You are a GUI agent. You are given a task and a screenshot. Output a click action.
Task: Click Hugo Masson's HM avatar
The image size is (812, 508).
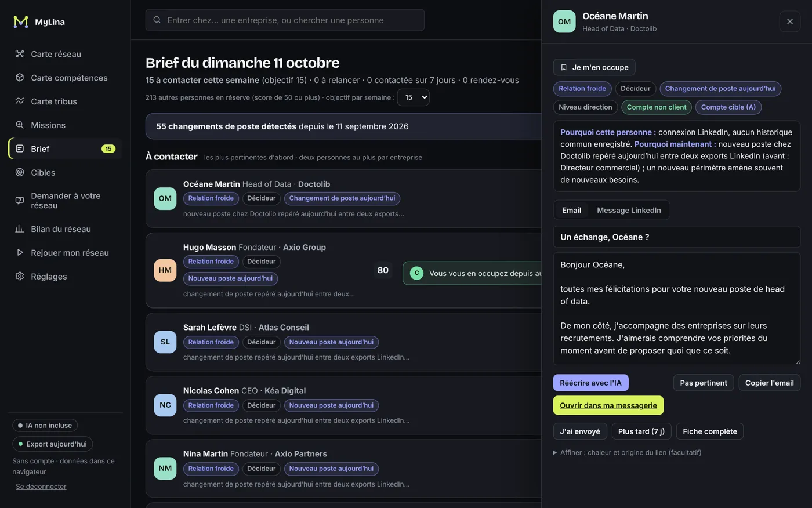click(x=165, y=270)
